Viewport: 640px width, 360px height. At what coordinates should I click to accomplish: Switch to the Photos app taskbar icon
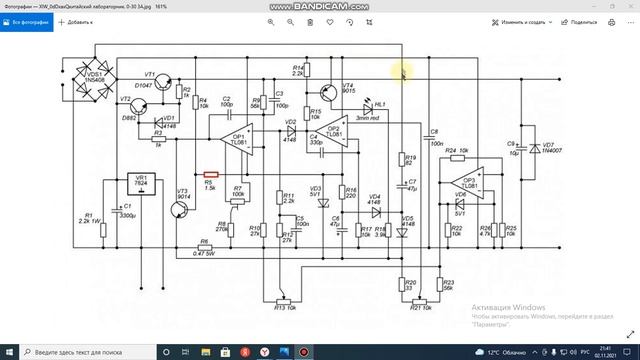coord(284,352)
